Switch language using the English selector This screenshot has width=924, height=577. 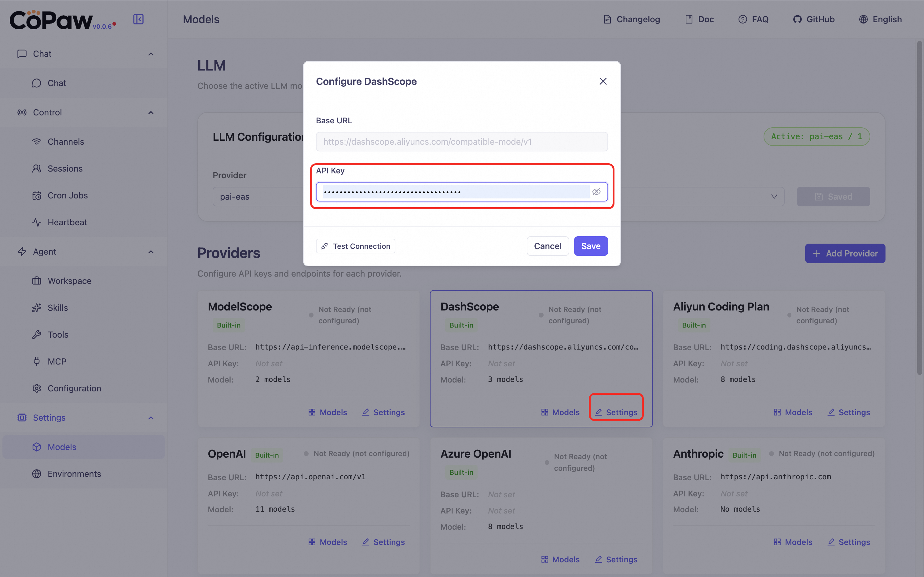pos(880,19)
